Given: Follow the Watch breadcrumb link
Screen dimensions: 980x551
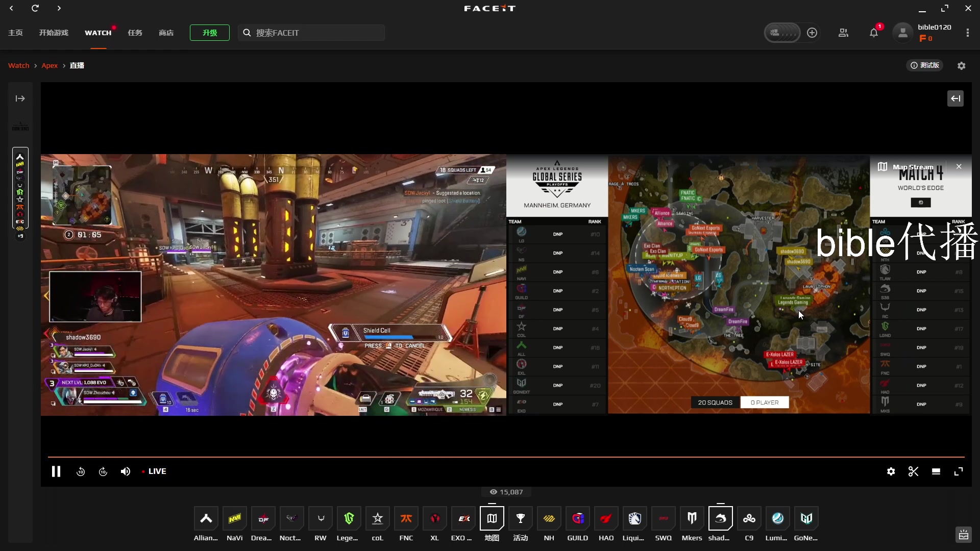Looking at the screenshot, I should tap(19, 65).
